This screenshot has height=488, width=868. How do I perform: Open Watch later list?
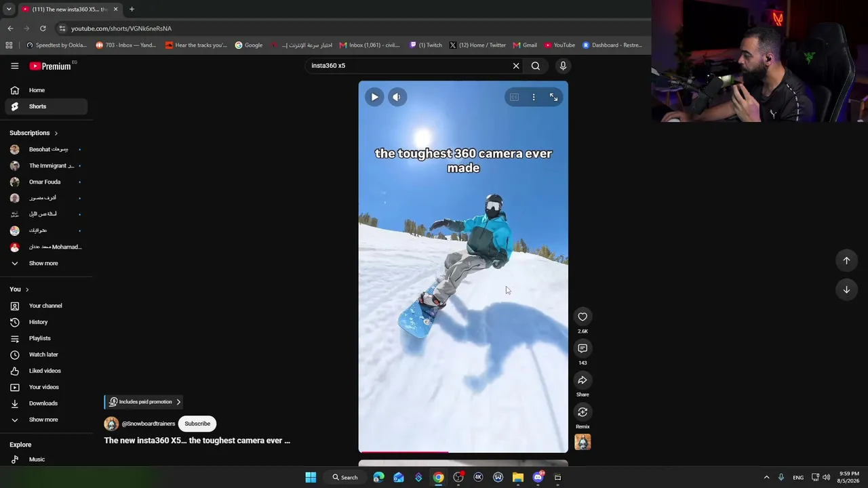[x=46, y=354]
